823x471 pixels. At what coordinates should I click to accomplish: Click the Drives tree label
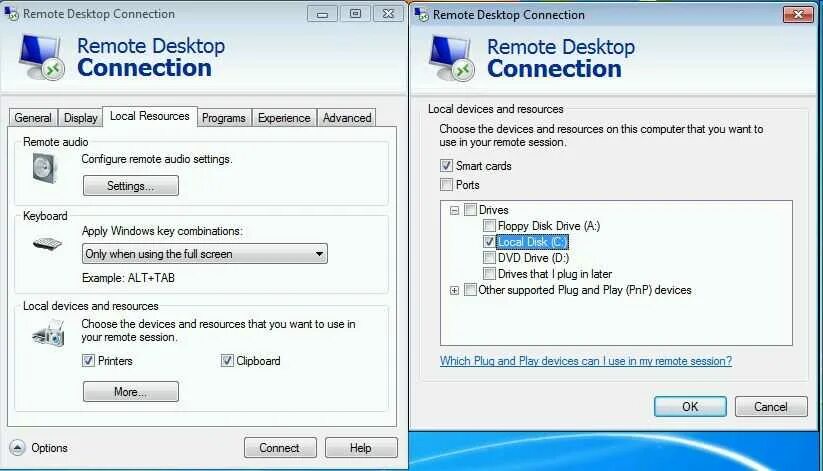(494, 210)
